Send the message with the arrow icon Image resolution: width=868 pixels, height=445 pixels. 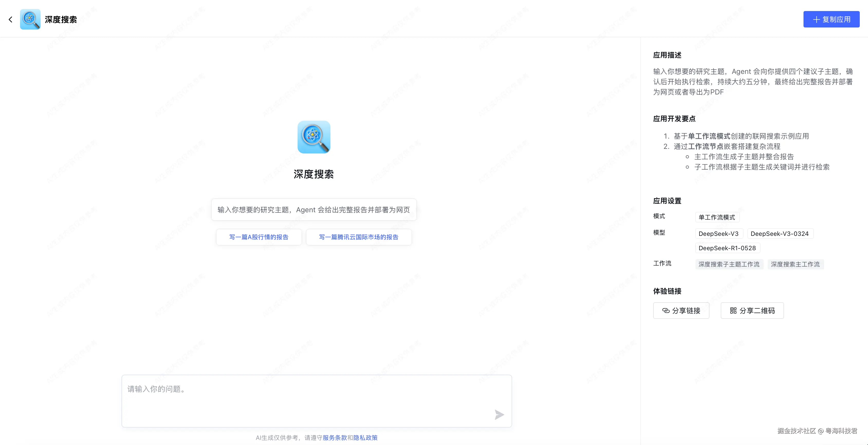coord(499,414)
